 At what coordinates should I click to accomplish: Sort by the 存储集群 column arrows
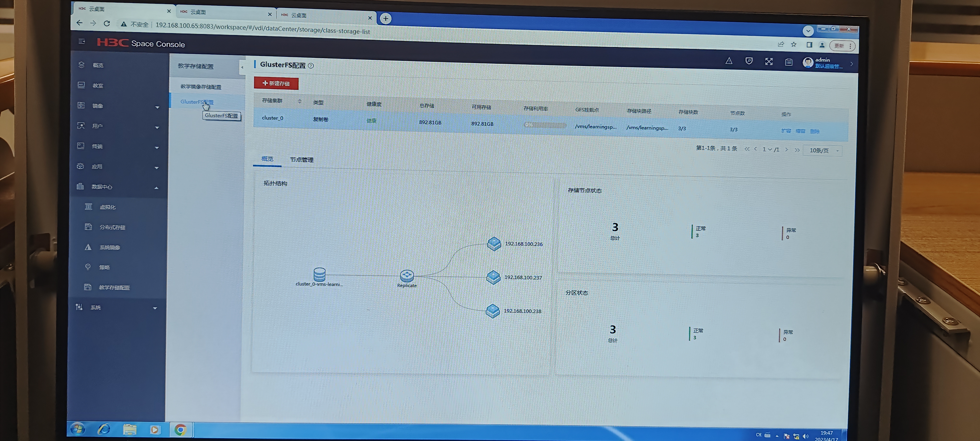pyautogui.click(x=299, y=101)
